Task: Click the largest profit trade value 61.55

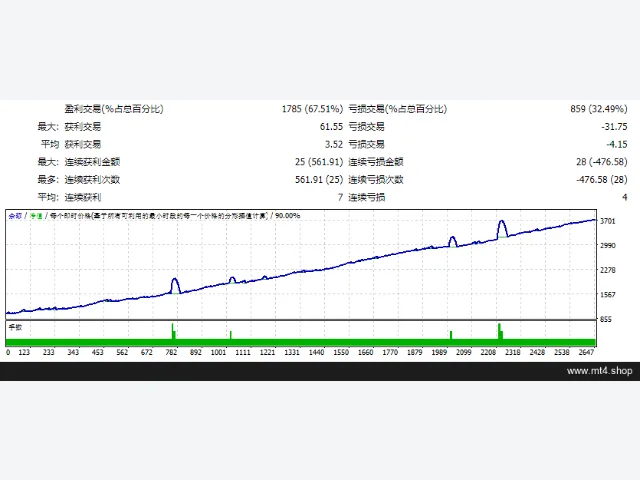Action: click(x=331, y=127)
